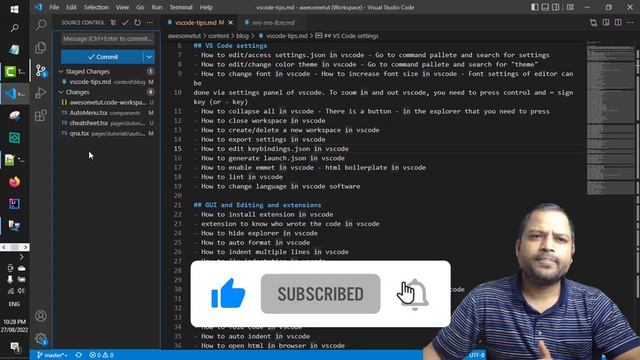Open the Explorer view in activity bar
The width and height of the screenshot is (640, 360).
click(41, 48)
